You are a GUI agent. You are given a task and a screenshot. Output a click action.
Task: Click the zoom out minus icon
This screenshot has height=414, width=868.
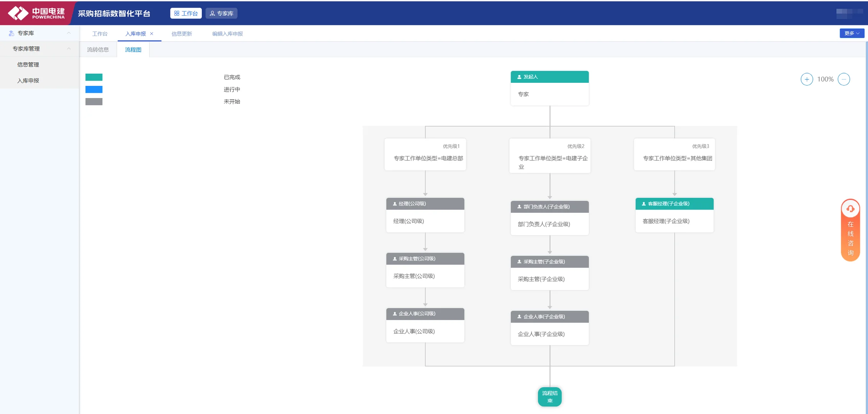click(843, 79)
